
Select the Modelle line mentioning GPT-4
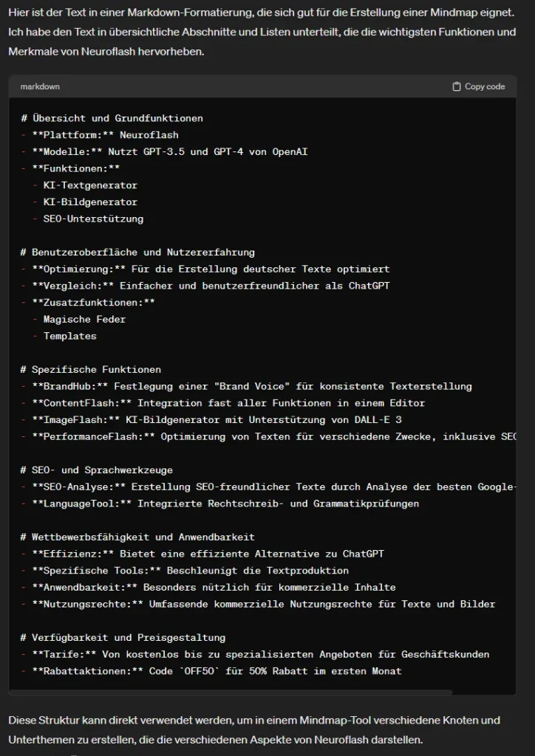tap(170, 152)
